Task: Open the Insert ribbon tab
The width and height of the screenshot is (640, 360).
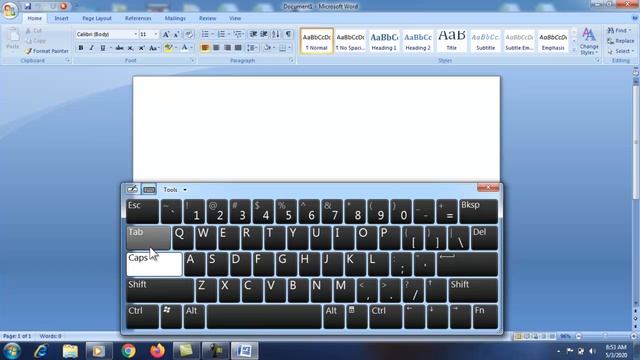Action: (61, 18)
